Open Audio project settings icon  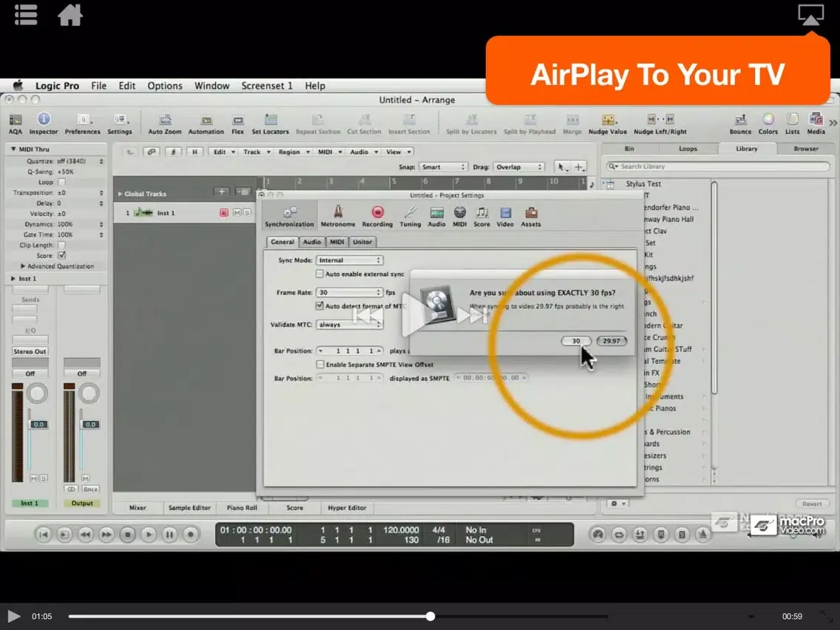coord(436,217)
